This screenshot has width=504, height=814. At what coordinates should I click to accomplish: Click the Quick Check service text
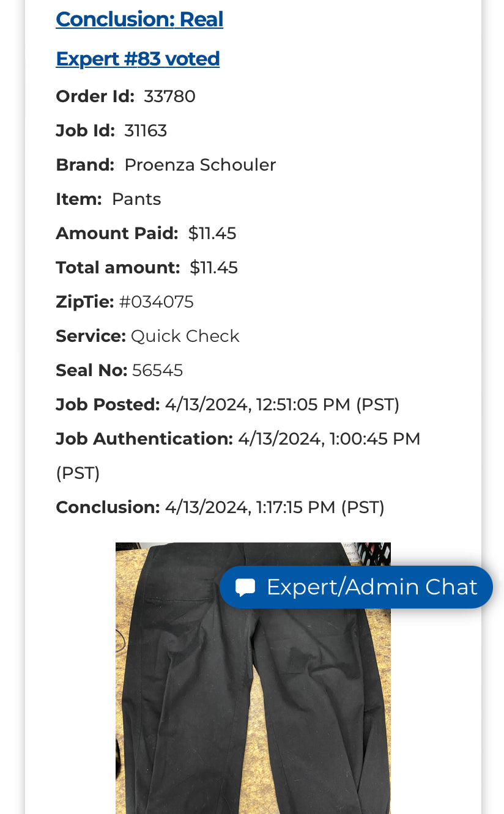tap(185, 336)
